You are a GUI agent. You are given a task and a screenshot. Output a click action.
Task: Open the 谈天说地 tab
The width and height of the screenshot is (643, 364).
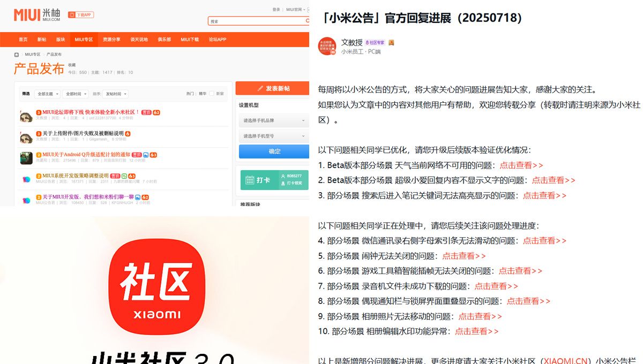point(139,40)
